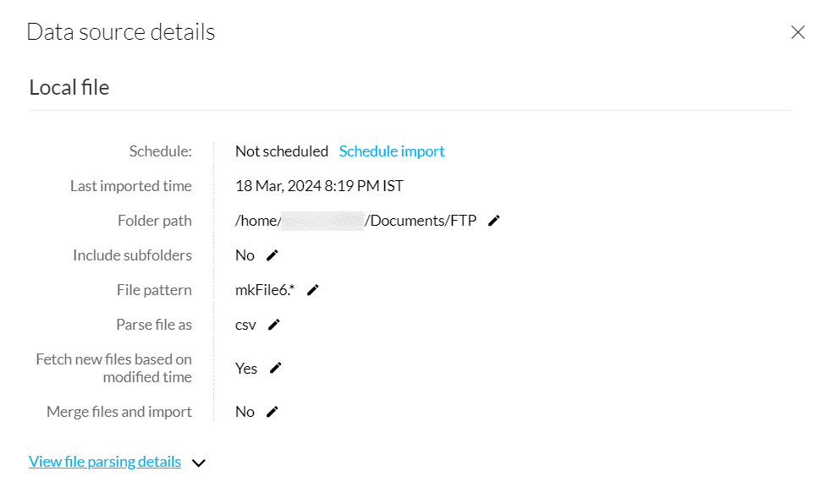The image size is (826, 504).
Task: Click the Schedule import link
Action: pos(392,151)
